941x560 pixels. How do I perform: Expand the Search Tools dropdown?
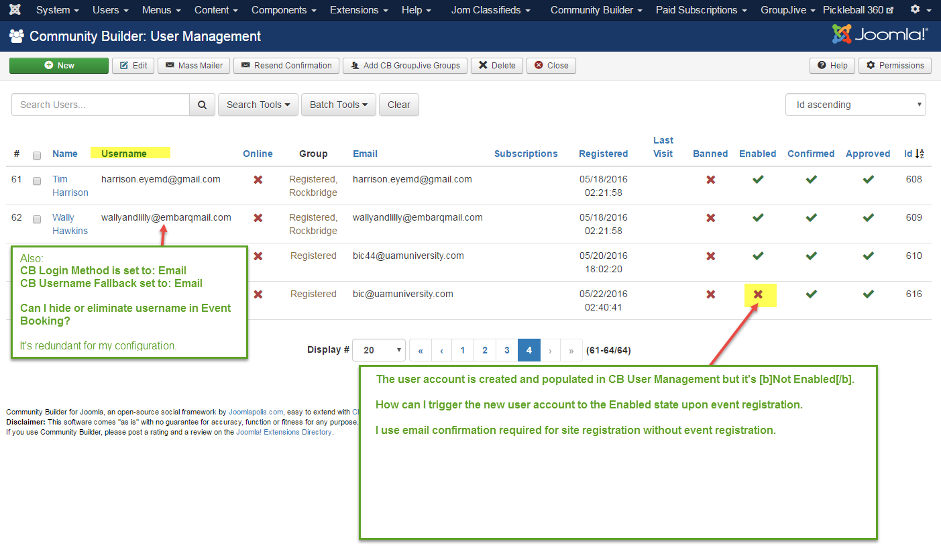258,105
